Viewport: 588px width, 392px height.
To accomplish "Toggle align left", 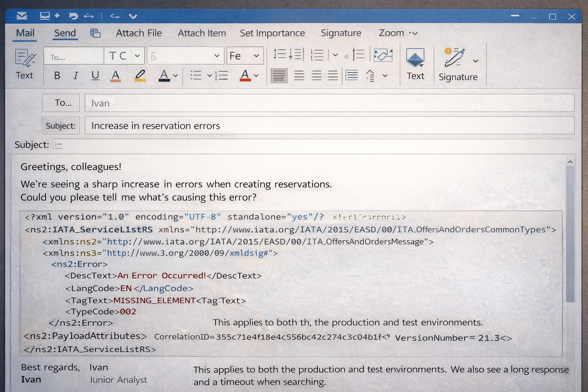I will tap(279, 75).
